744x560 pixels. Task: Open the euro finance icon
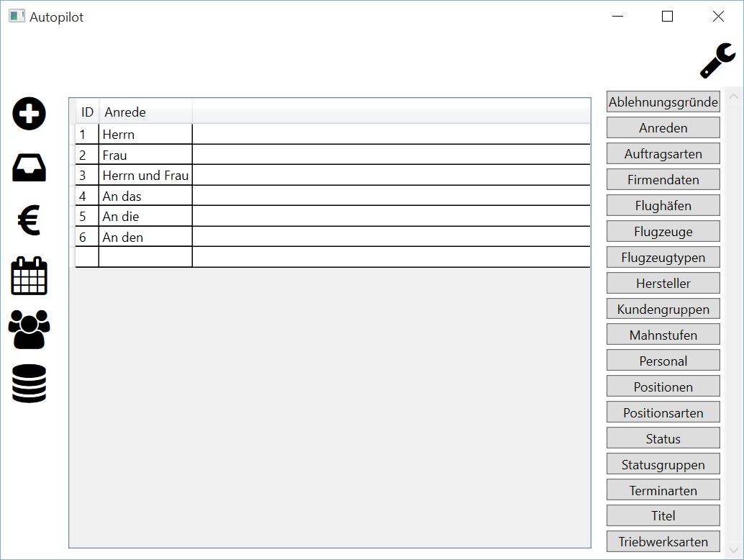point(29,220)
